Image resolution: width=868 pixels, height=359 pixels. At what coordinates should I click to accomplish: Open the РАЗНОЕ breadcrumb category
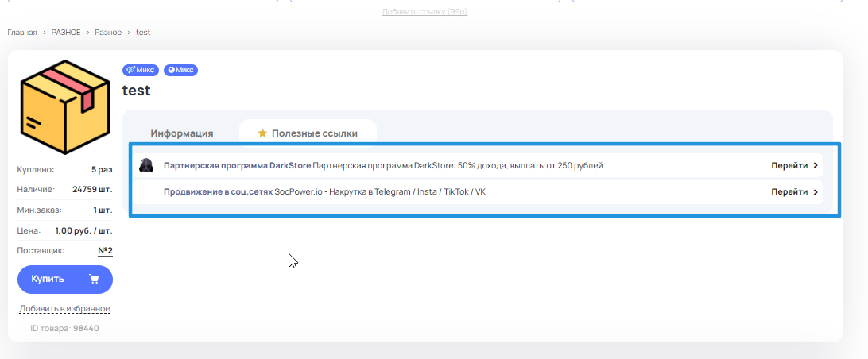pos(65,33)
